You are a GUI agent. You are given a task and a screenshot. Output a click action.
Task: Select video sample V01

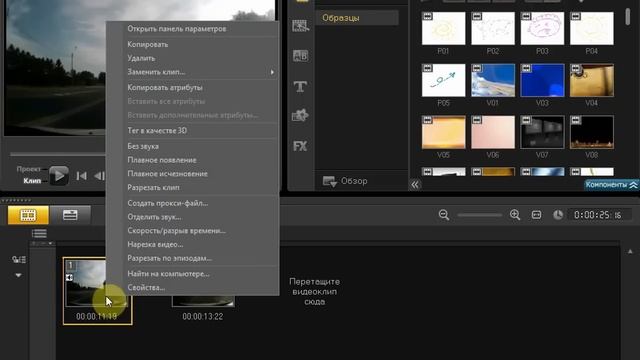(x=493, y=80)
